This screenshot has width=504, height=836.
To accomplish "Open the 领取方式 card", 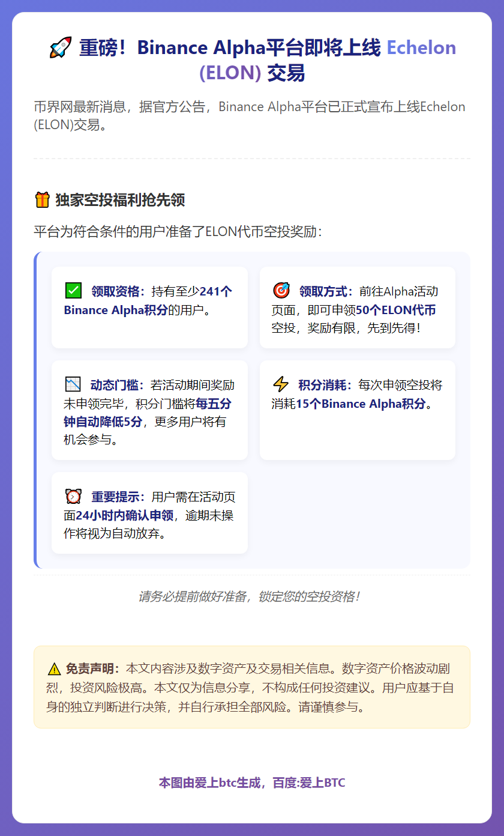I will point(358,307).
